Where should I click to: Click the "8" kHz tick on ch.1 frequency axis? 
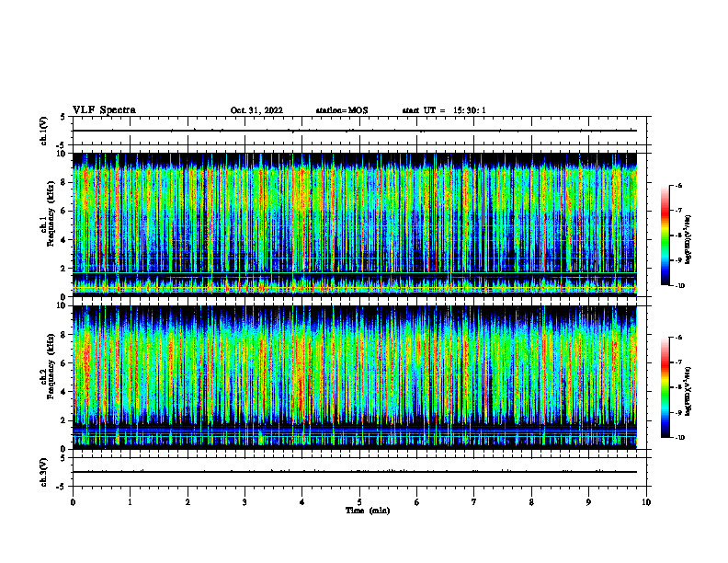(64, 182)
